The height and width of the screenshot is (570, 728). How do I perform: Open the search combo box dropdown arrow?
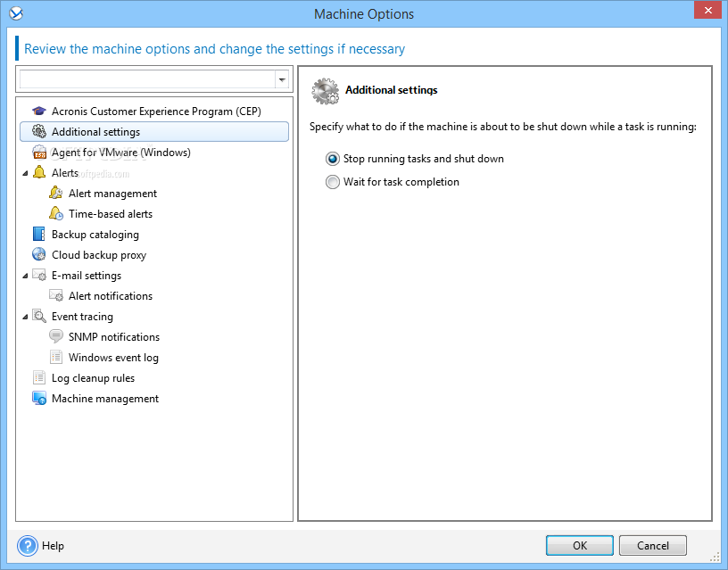(x=282, y=80)
